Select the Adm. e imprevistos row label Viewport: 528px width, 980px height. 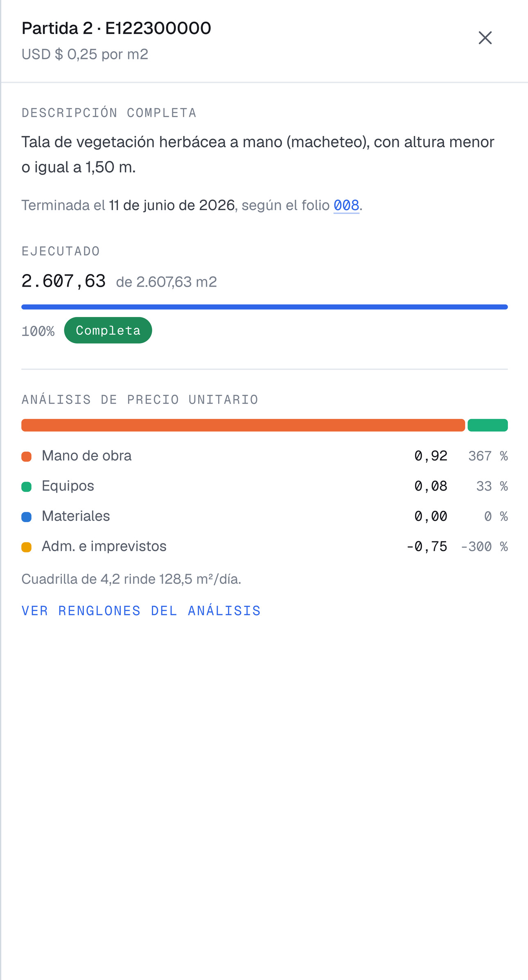(x=104, y=546)
